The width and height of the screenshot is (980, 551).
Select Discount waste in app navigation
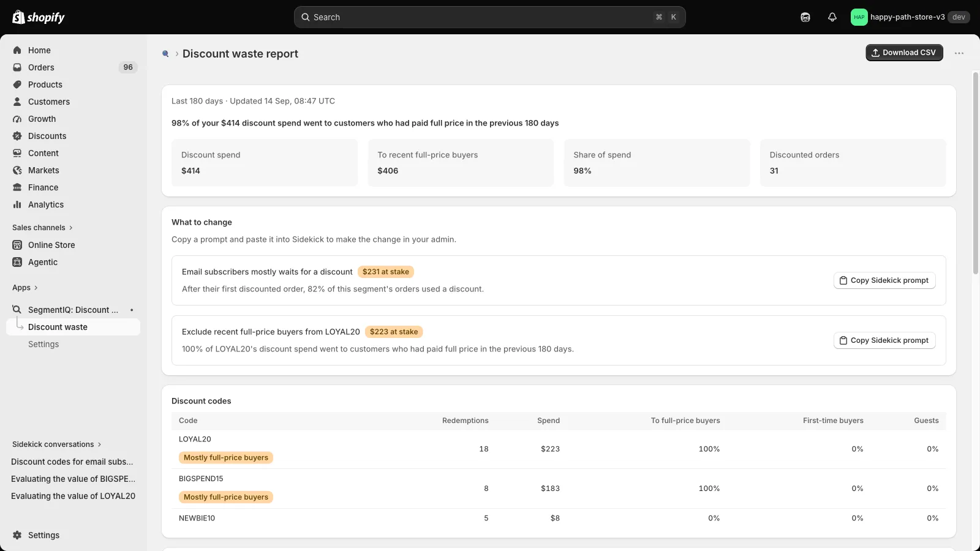(73, 327)
